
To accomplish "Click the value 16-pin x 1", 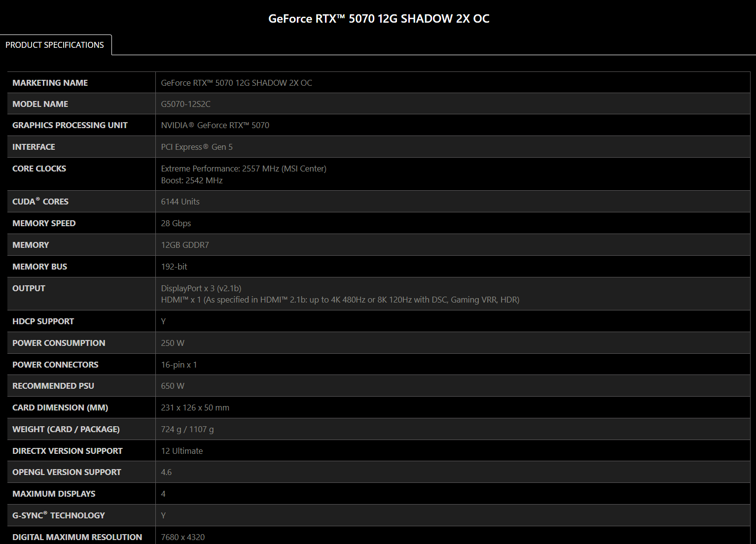I will (x=179, y=365).
